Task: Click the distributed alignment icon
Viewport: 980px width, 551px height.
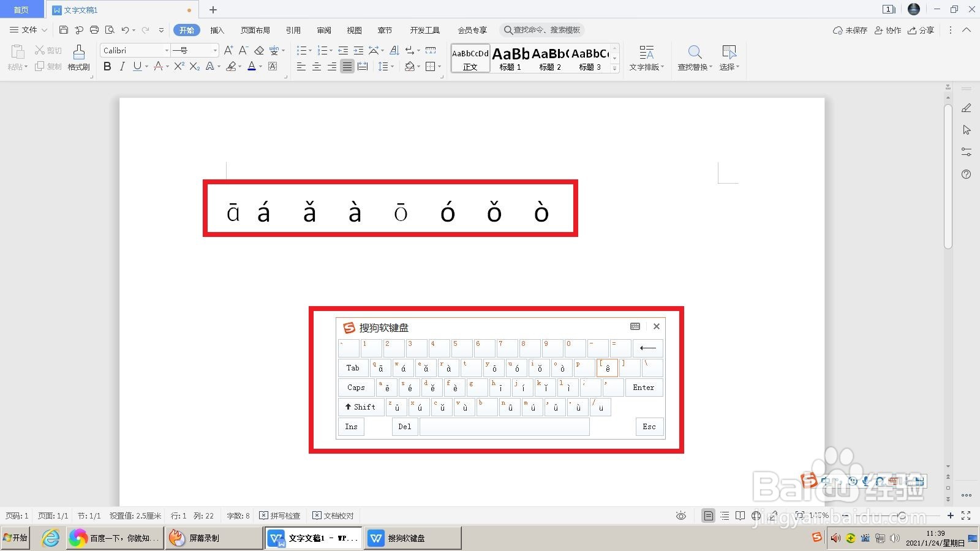Action: click(x=363, y=66)
